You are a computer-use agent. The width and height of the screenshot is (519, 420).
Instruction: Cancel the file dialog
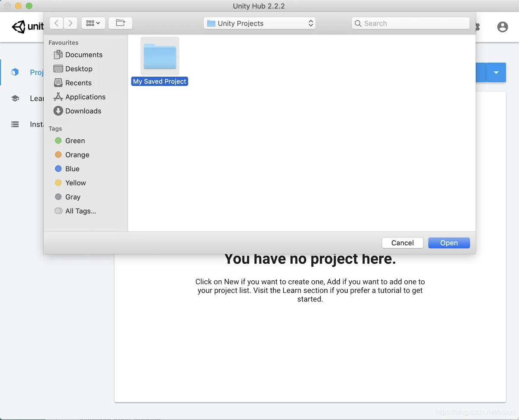pyautogui.click(x=403, y=243)
